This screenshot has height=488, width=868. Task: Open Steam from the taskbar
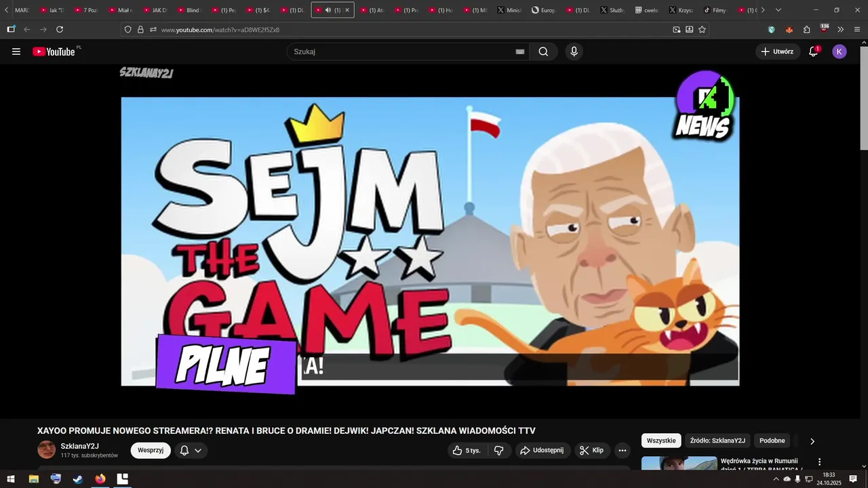click(x=78, y=479)
